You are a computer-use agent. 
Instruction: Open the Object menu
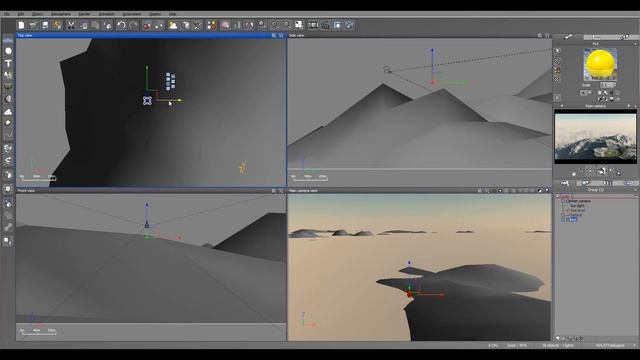point(37,14)
